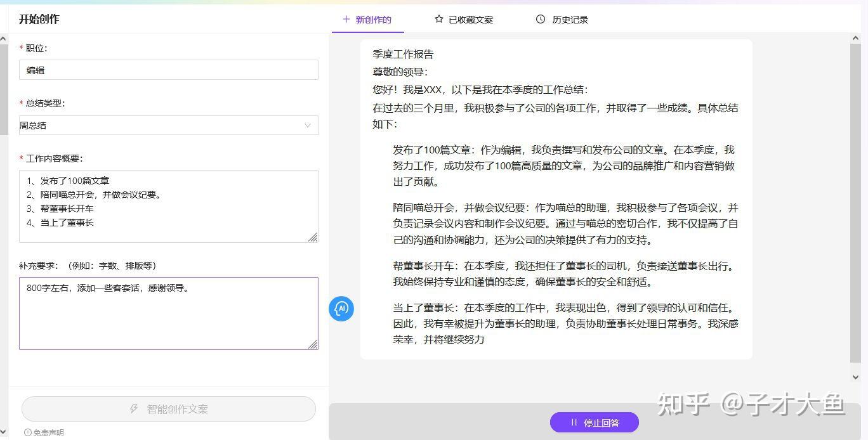Click the clock icon on 历史记录 tab
This screenshot has width=868, height=440.
pyautogui.click(x=540, y=19)
